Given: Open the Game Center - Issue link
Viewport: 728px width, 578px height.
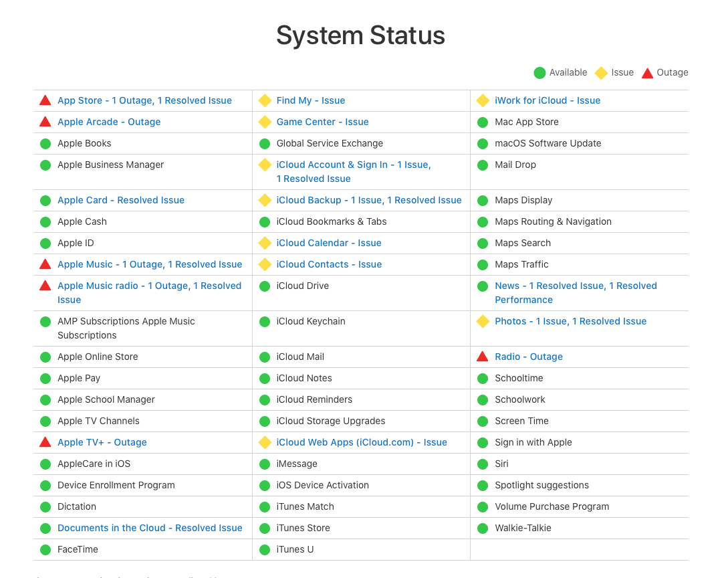Looking at the screenshot, I should pyautogui.click(x=322, y=122).
